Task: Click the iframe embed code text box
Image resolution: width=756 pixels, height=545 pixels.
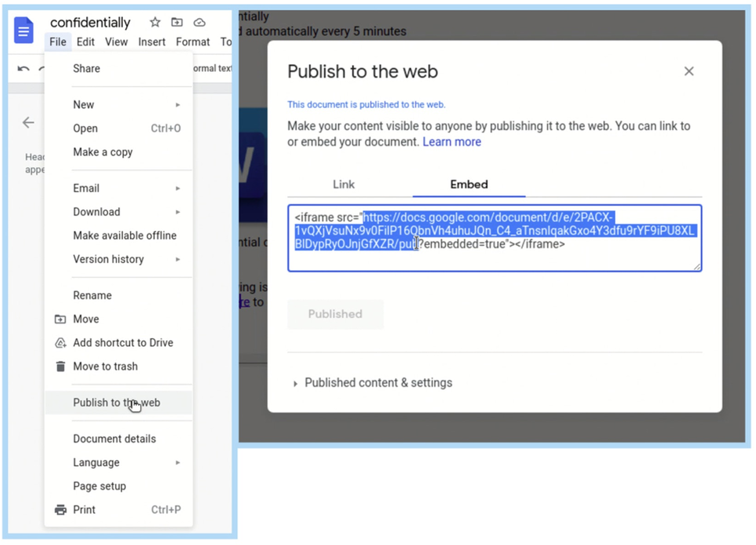Action: pos(495,238)
